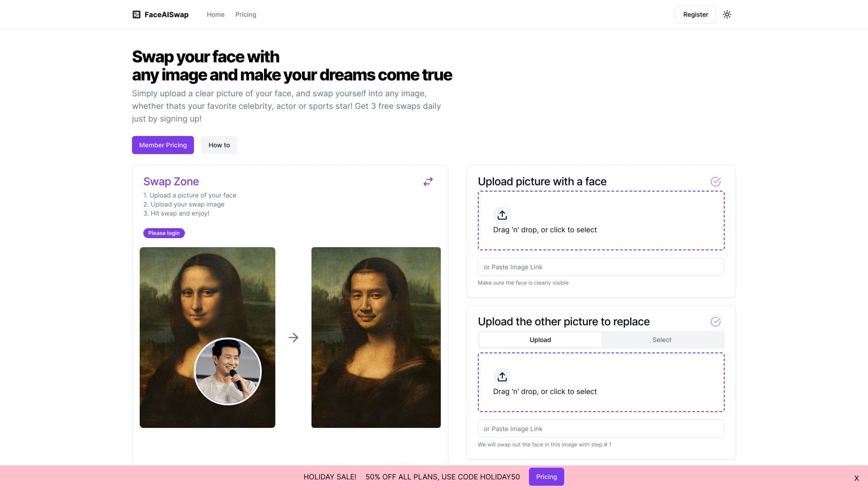Dismiss the holiday sale banner with the X
Screen dimensions: 868x488
click(x=856, y=477)
